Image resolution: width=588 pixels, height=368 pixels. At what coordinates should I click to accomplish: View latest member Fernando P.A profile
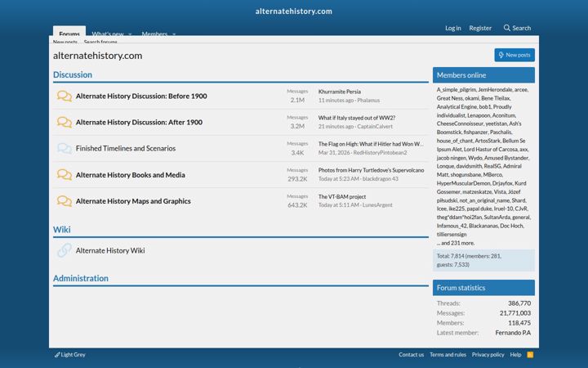(x=513, y=333)
